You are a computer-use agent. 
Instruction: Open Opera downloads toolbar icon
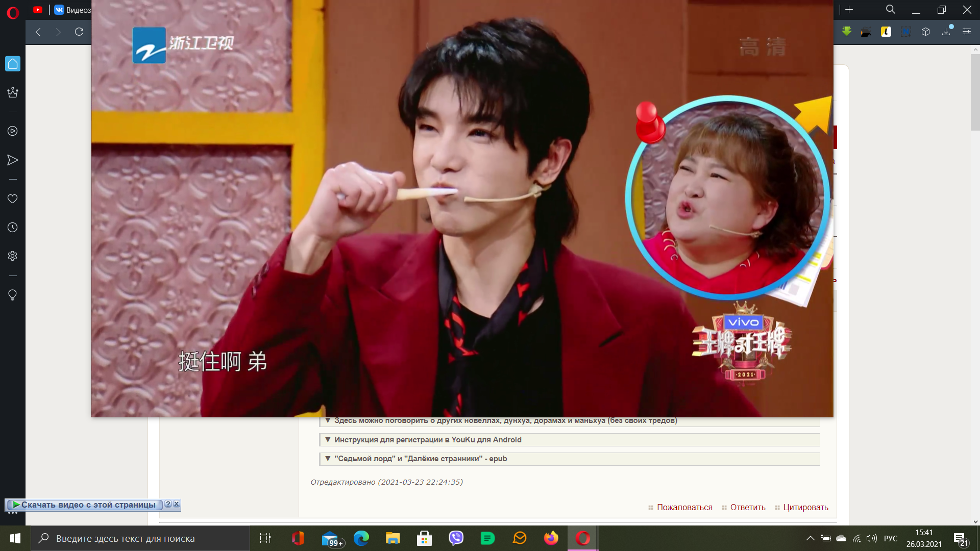coord(946,32)
